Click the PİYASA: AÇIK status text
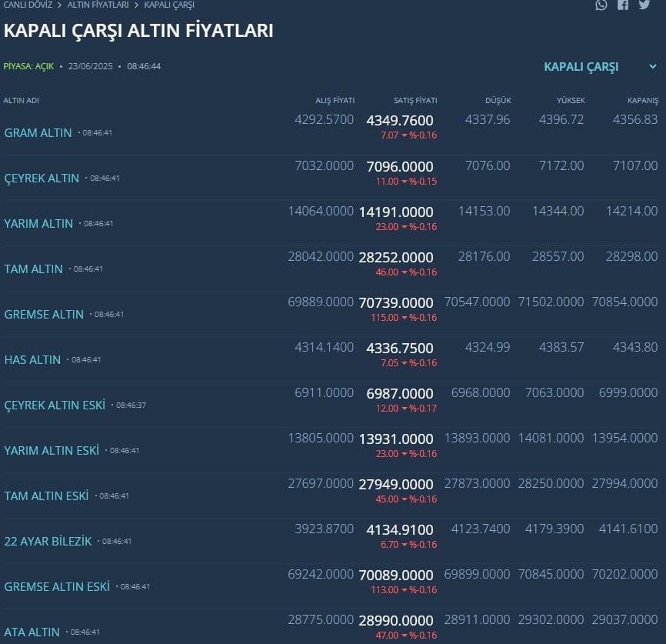666x644 pixels. click(28, 67)
